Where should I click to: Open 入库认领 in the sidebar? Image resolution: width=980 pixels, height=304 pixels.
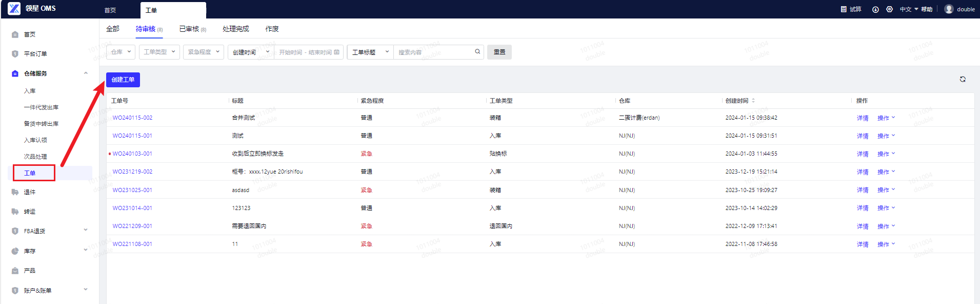tap(35, 140)
